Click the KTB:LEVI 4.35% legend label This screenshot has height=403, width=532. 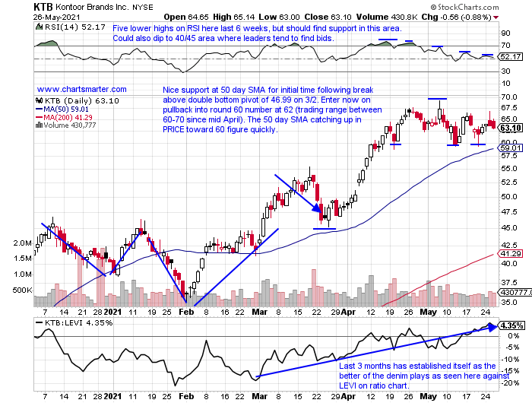(78, 322)
